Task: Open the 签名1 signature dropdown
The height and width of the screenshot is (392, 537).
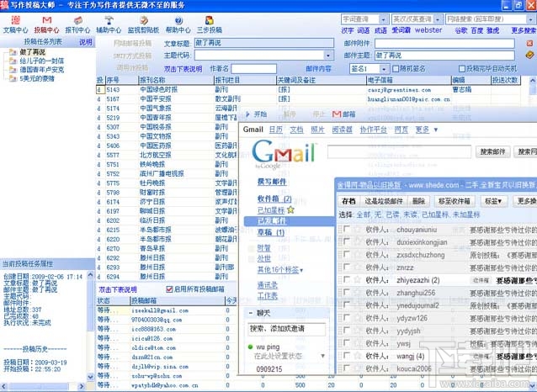Action: pyautogui.click(x=384, y=69)
